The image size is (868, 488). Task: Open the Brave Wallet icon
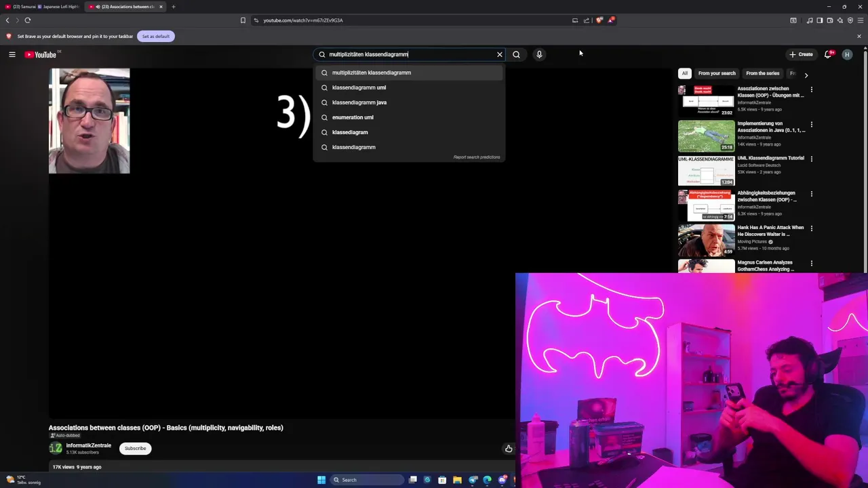click(829, 20)
